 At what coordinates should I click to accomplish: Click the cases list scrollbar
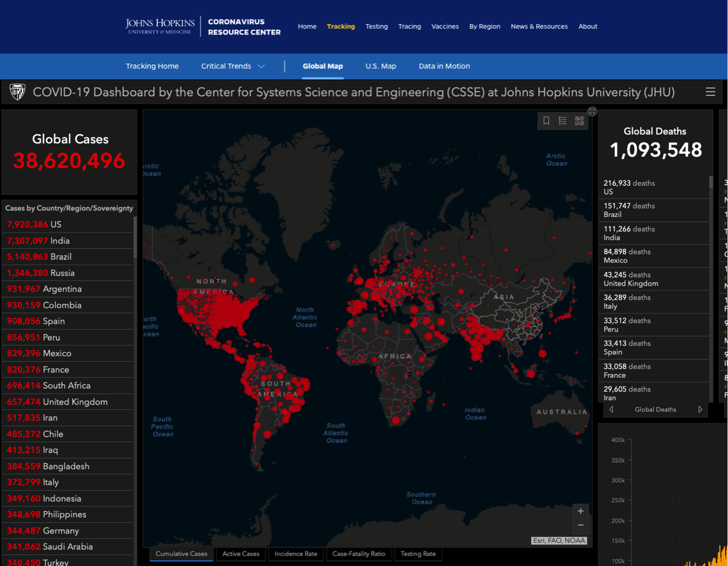[x=135, y=237]
